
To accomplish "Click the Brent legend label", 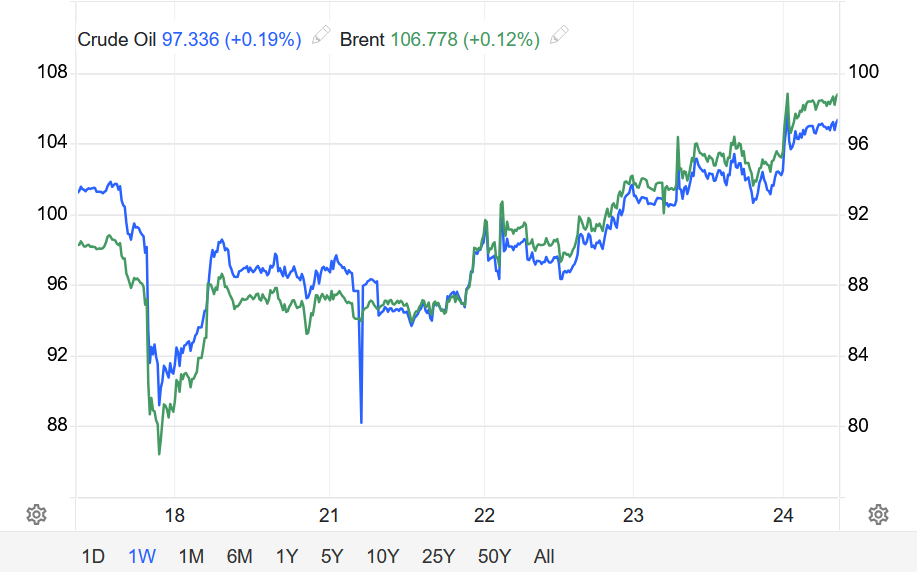I will click(362, 40).
